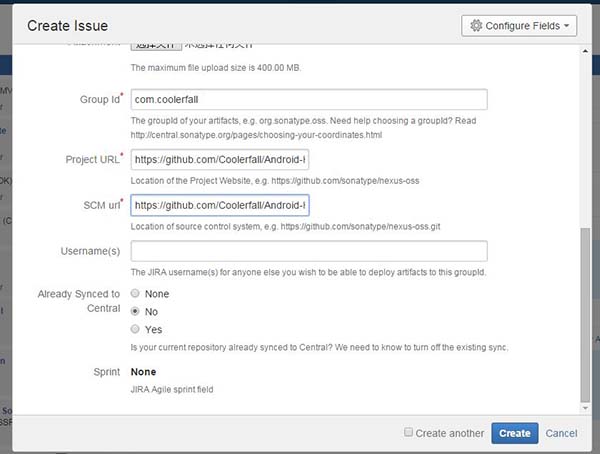Choose Yes for Already Synced to Central
Screen dimensions: 600x454
[136, 329]
